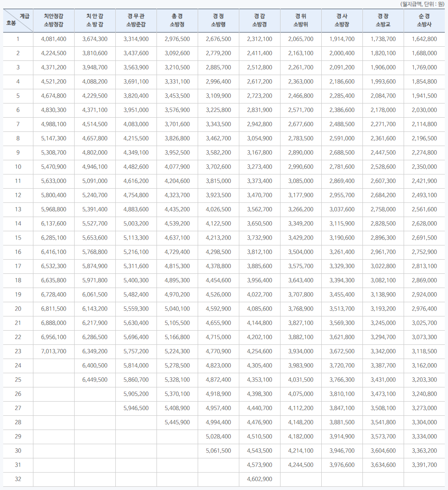
Task: Click the 경정 소방령 column header
Action: click(219, 20)
